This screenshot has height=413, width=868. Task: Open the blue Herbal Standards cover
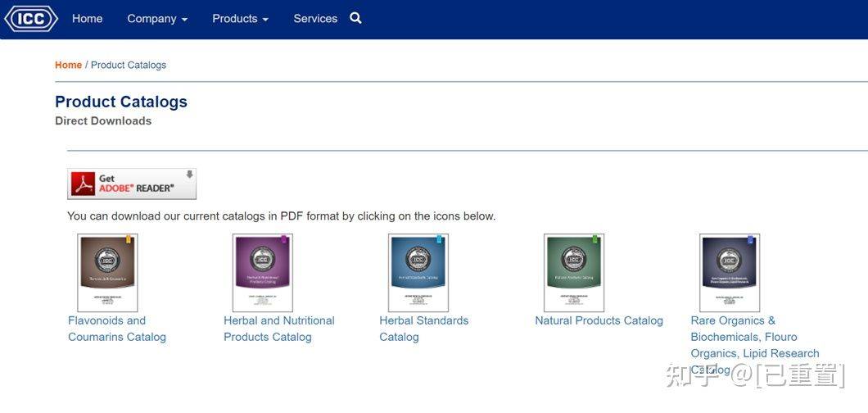tap(418, 273)
